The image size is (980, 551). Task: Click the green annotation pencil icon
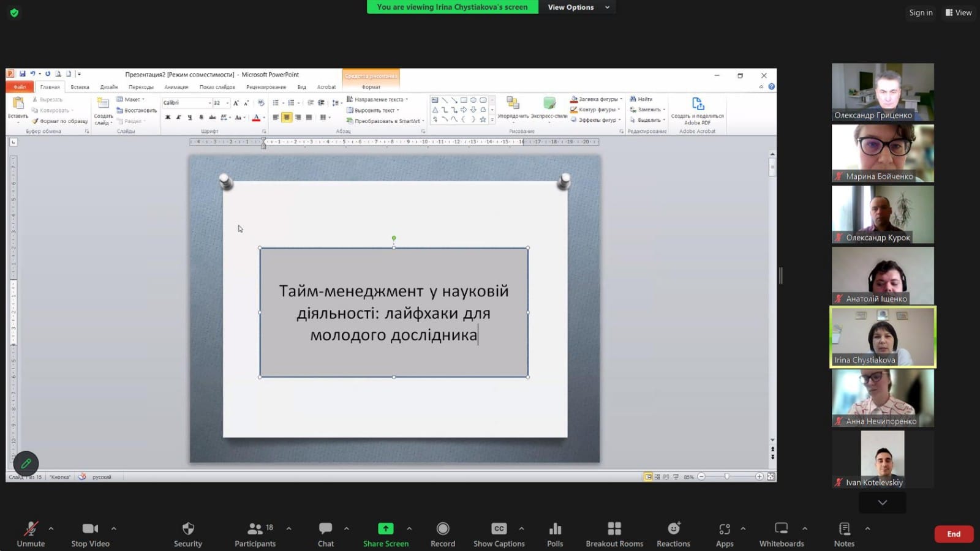[26, 463]
